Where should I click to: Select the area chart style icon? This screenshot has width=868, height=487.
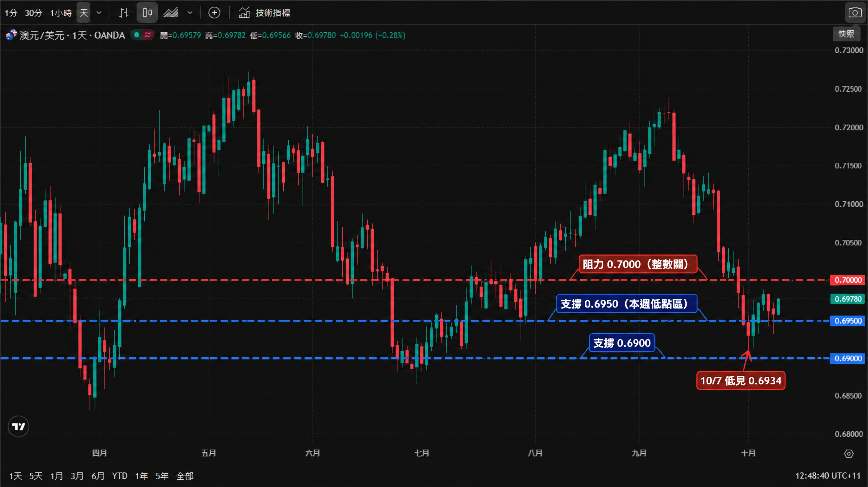171,13
